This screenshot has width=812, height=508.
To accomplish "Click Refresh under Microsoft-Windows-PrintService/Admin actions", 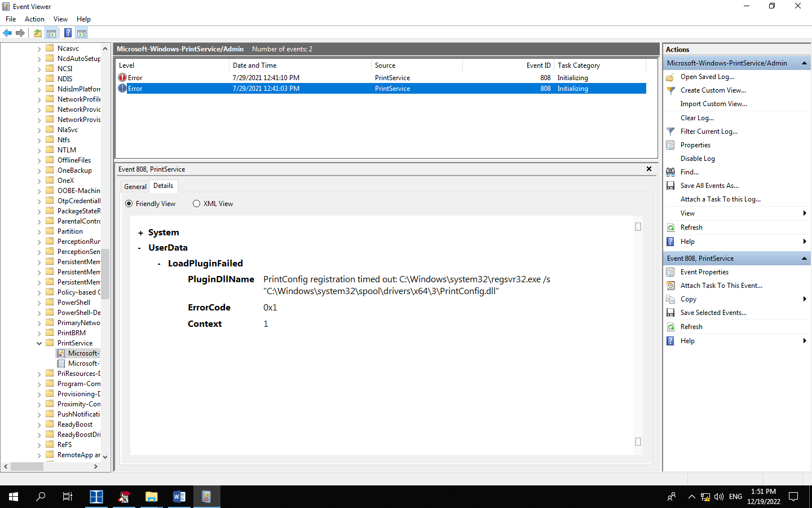I will (691, 227).
